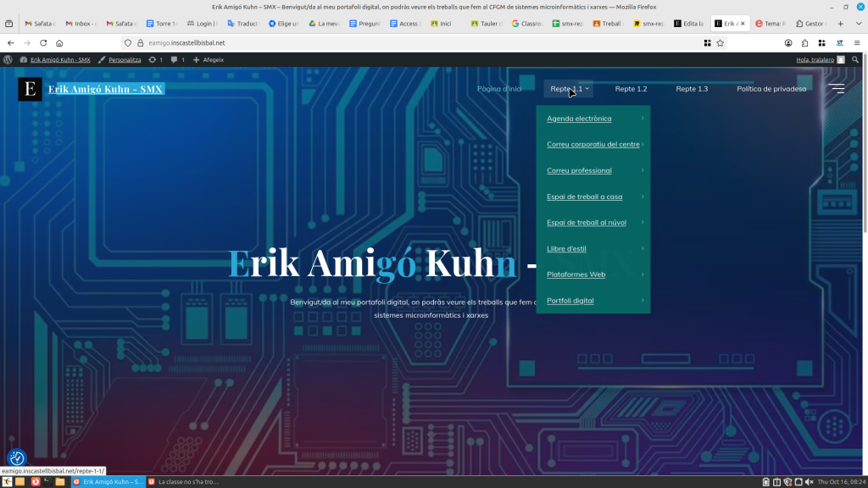Expand the Portfoli digital submenu arrow
Screen dimensions: 868x488
point(643,301)
